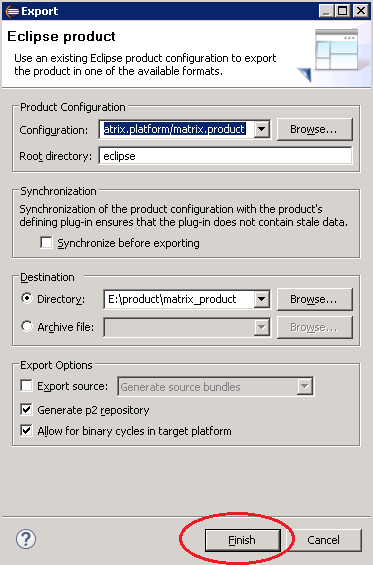Click the product export wizard banner image

[x=329, y=54]
